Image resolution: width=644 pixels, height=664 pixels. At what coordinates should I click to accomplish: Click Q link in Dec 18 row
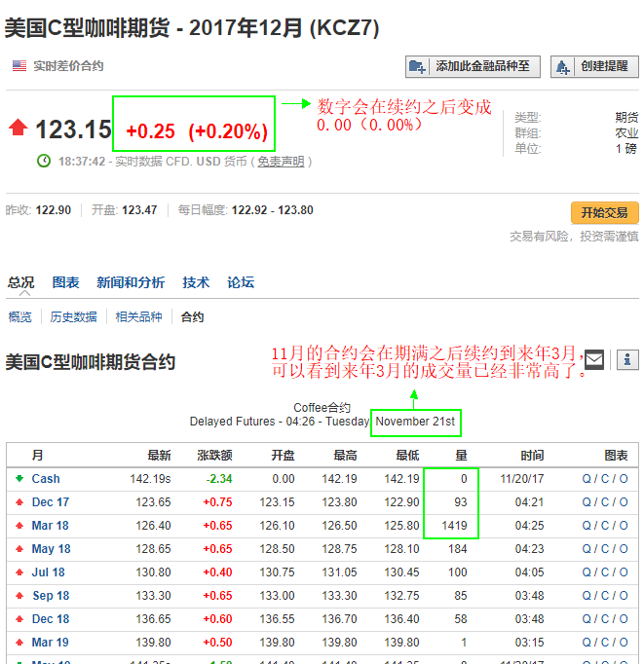587,618
